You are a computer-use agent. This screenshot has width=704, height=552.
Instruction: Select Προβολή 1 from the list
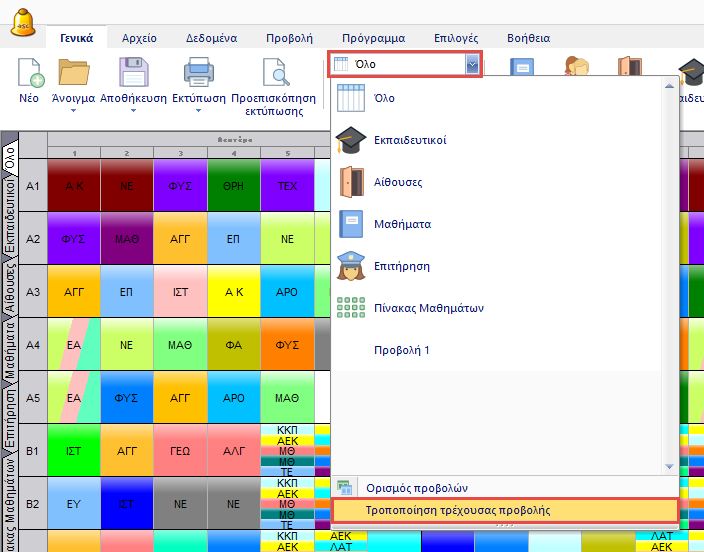(x=401, y=350)
